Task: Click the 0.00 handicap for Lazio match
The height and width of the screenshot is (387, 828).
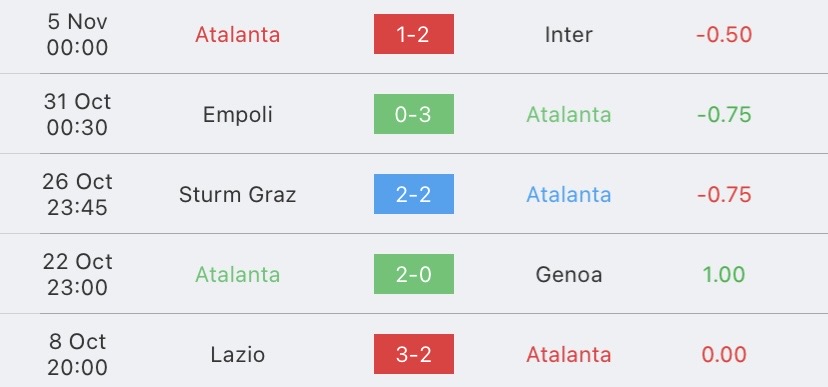Action: 724,354
